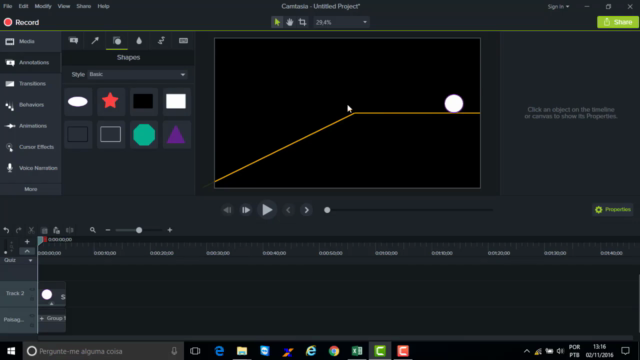640x360 pixels.
Task: Open the Arrows and Lines annotation tab
Action: (95, 40)
